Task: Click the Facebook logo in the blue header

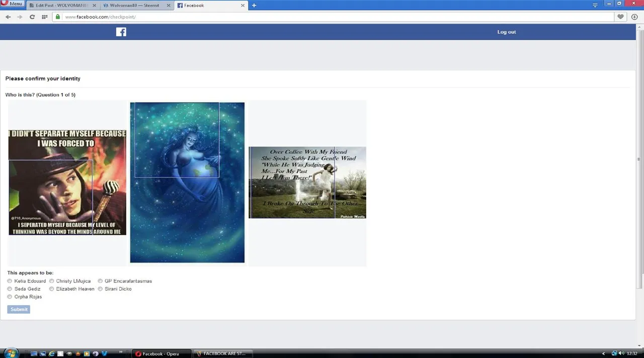Action: point(121,32)
